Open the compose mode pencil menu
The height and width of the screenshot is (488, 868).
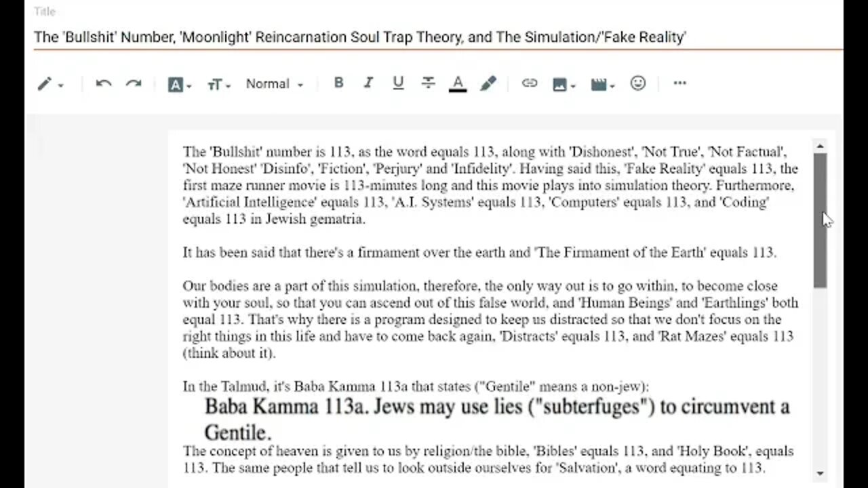(50, 84)
